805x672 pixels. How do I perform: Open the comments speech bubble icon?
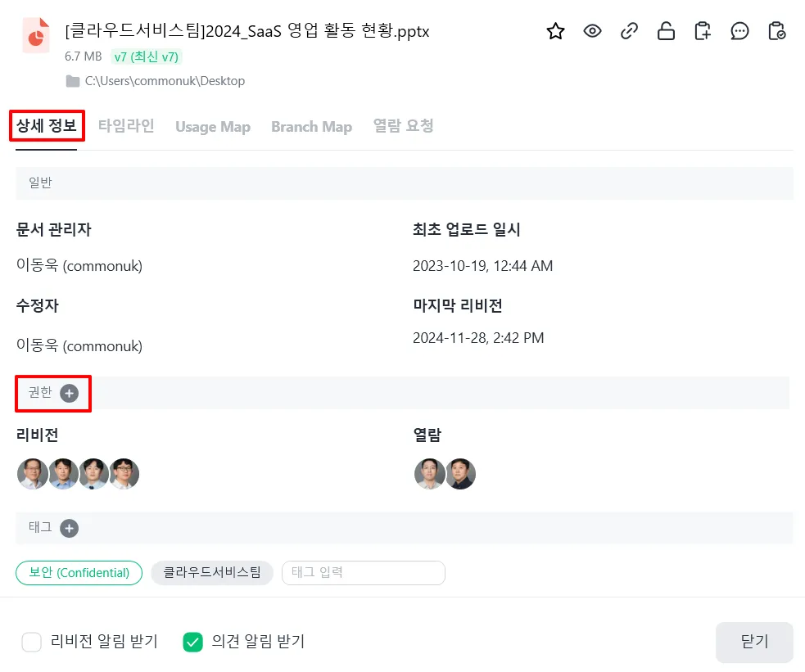pyautogui.click(x=739, y=31)
